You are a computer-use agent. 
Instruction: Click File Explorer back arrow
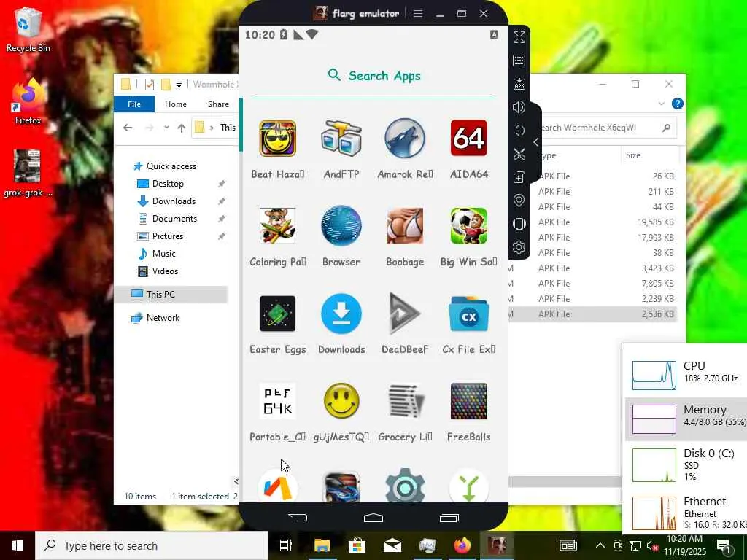click(128, 128)
